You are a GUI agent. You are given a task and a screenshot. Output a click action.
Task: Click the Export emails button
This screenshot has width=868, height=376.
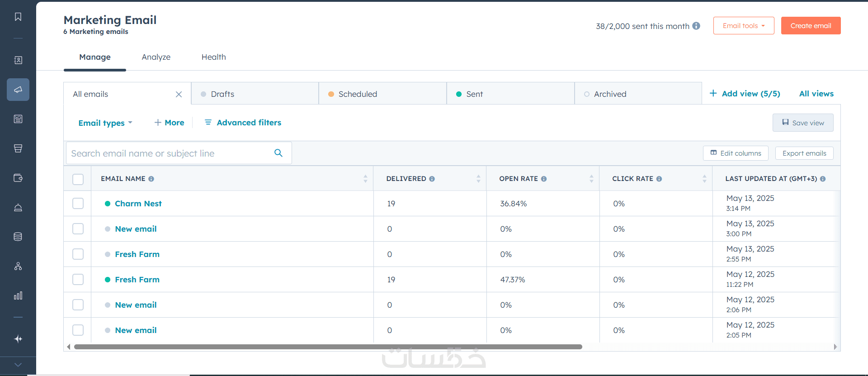[x=804, y=153]
